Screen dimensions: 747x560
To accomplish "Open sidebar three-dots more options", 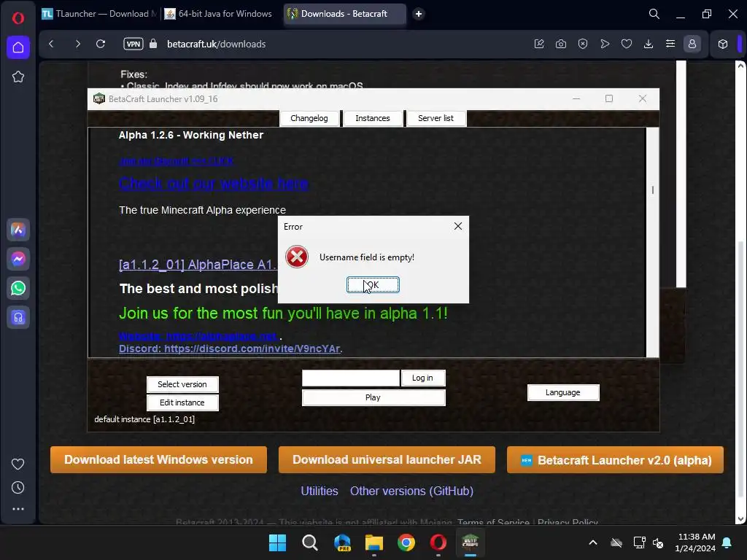I will click(18, 509).
